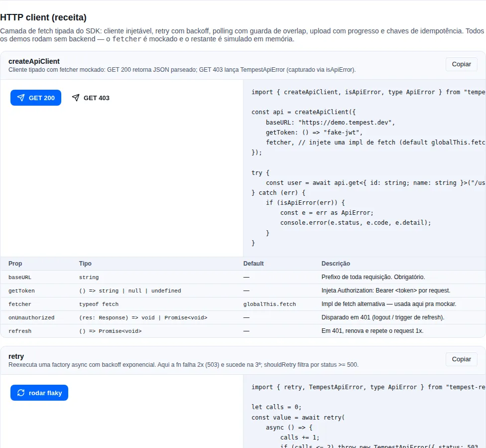The height and width of the screenshot is (448, 486).
Task: Click the 'console.error(e.status, e.code, e.detail);' line
Action: 356,223
